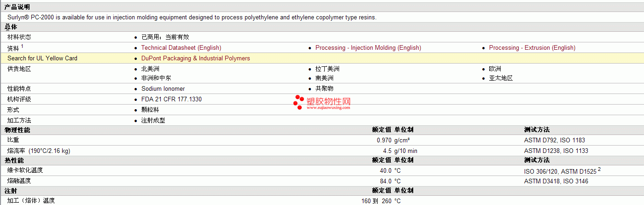Click the 形式 row label
This screenshot has width=644, height=205.
13,110
